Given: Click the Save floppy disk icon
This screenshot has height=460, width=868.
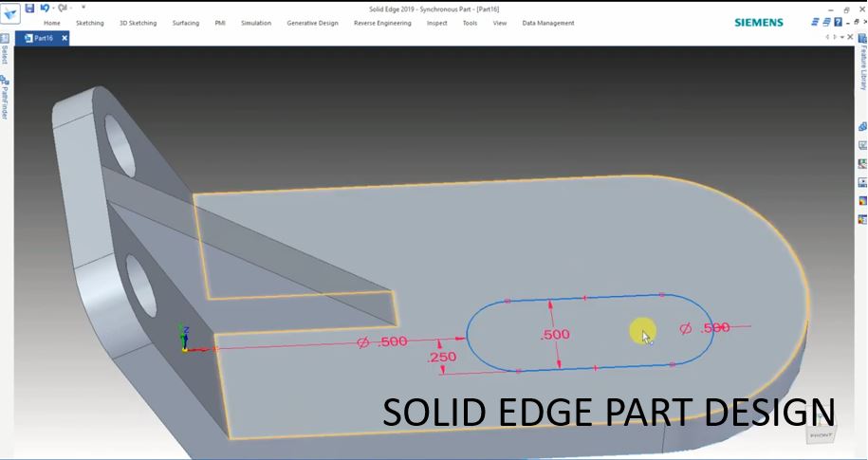Looking at the screenshot, I should (30, 8).
